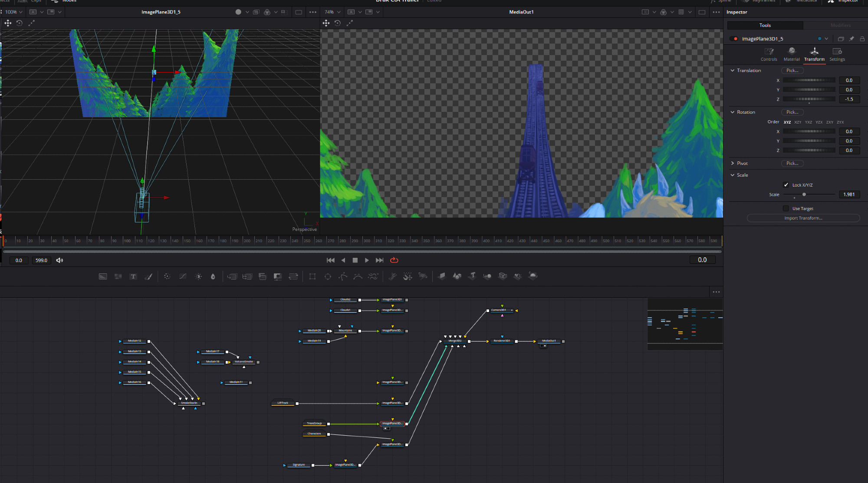Select XZY rotation order
Viewport: 868px width, 483px height.
click(x=798, y=122)
